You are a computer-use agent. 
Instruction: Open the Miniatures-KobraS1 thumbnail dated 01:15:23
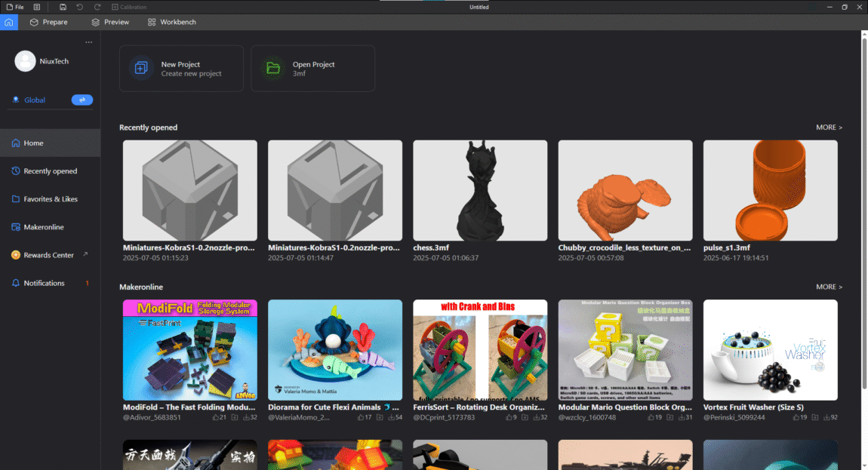click(x=190, y=190)
